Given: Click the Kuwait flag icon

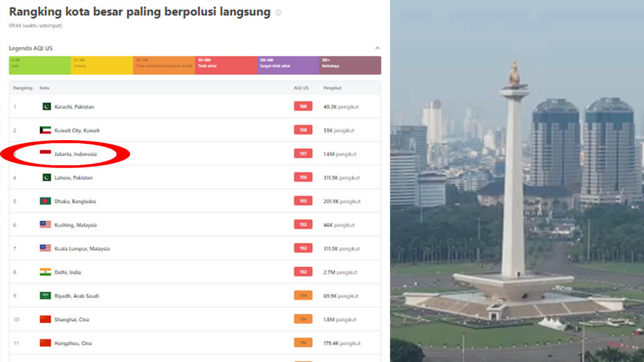Looking at the screenshot, I should [x=45, y=130].
